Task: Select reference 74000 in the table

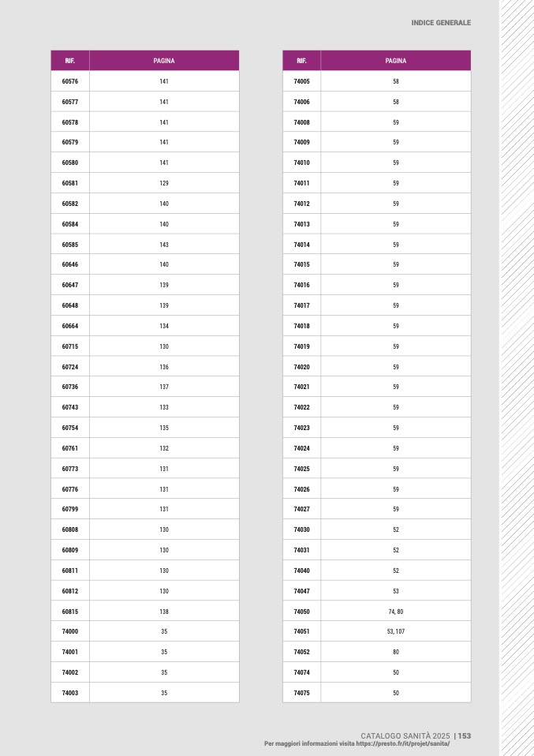Action: tap(70, 631)
